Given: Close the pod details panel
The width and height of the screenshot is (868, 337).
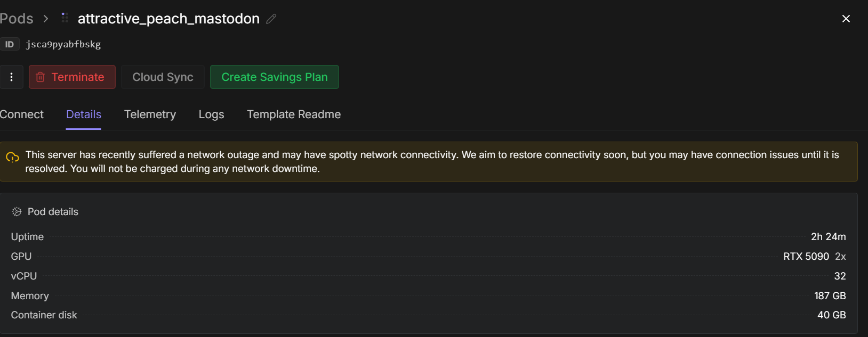Looking at the screenshot, I should point(846,19).
